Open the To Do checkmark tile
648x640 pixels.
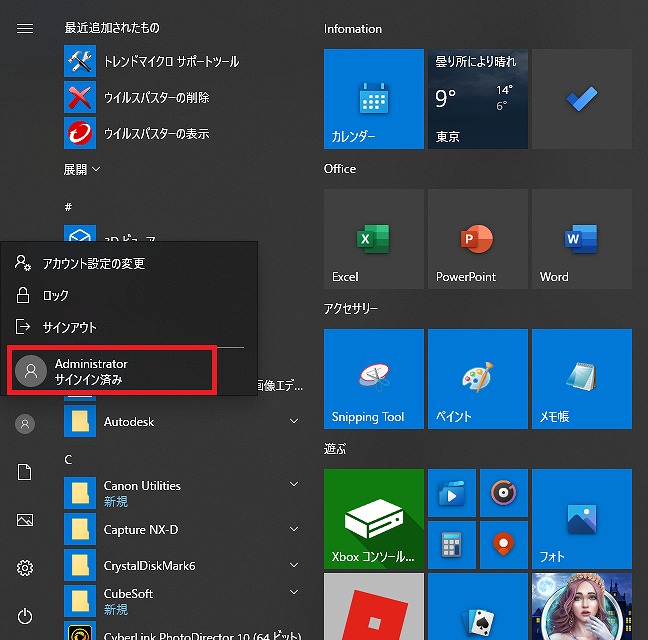[582, 99]
